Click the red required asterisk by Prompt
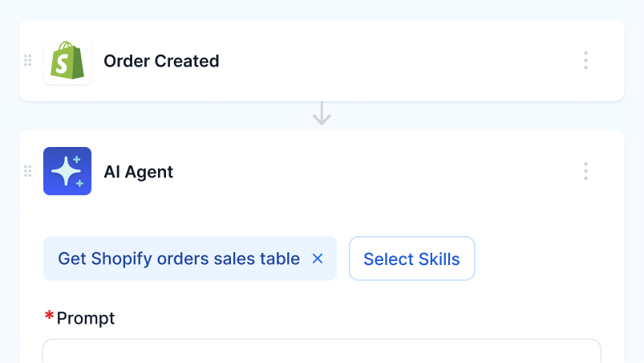644x363 pixels. [x=49, y=316]
